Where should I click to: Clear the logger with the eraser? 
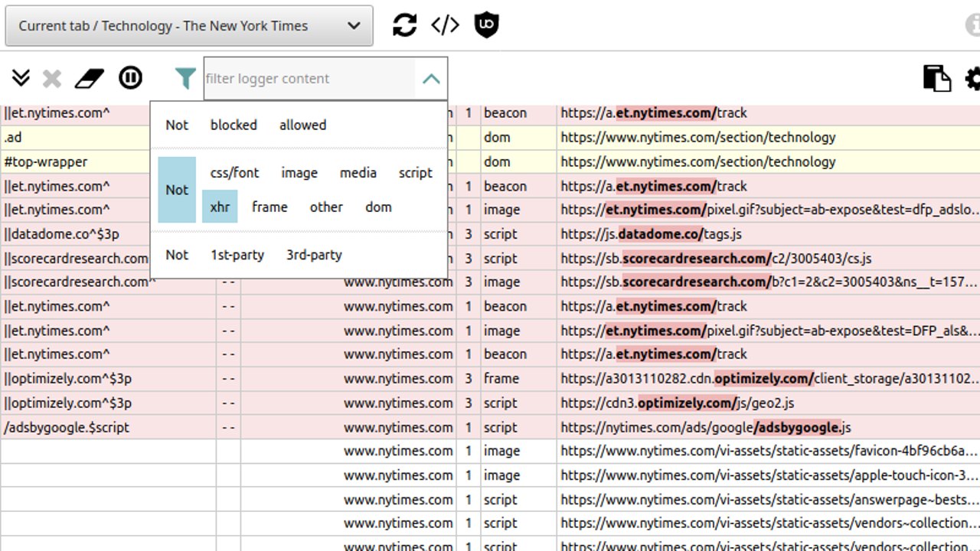point(89,77)
